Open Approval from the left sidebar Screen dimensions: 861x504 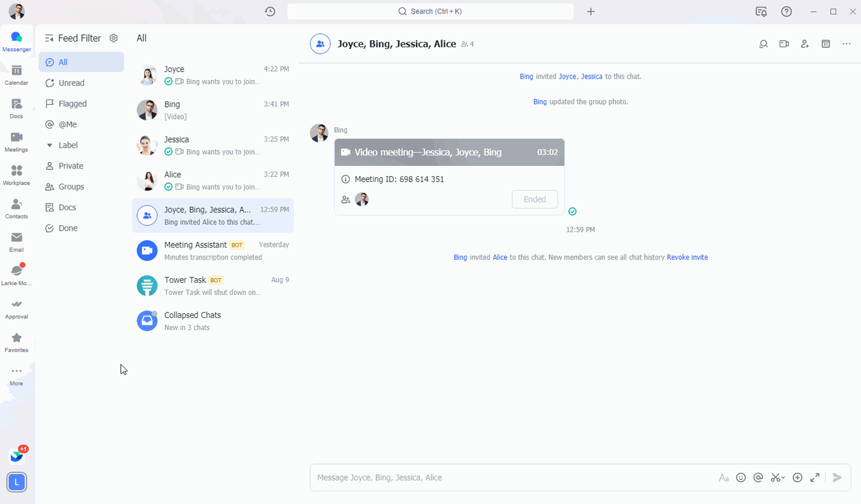[16, 308]
